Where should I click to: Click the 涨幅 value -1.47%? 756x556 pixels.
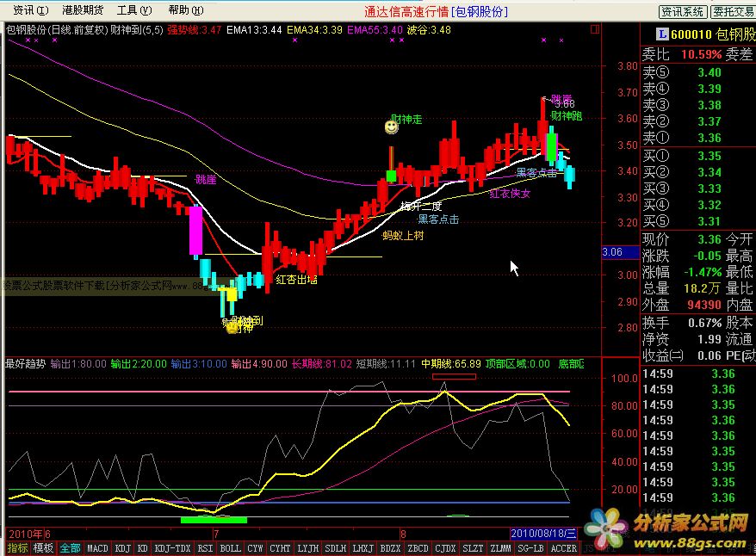click(703, 272)
